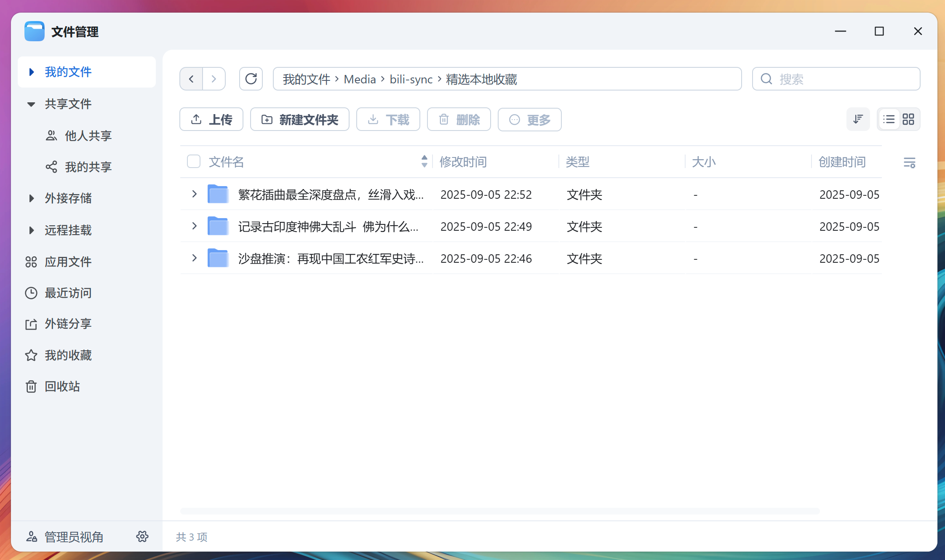Image resolution: width=945 pixels, height=560 pixels.
Task: Click the settings gear at bottom of sidebar
Action: [x=142, y=536]
